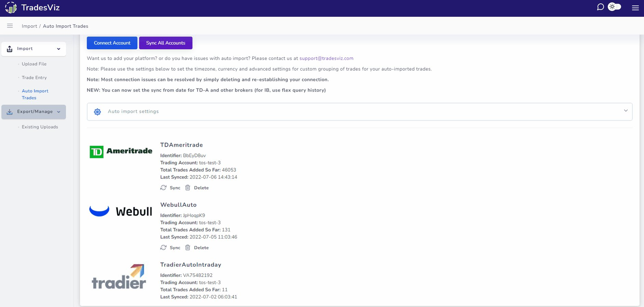Click the WebullAuto trash can icon
This screenshot has height=307, width=644.
coord(188,248)
